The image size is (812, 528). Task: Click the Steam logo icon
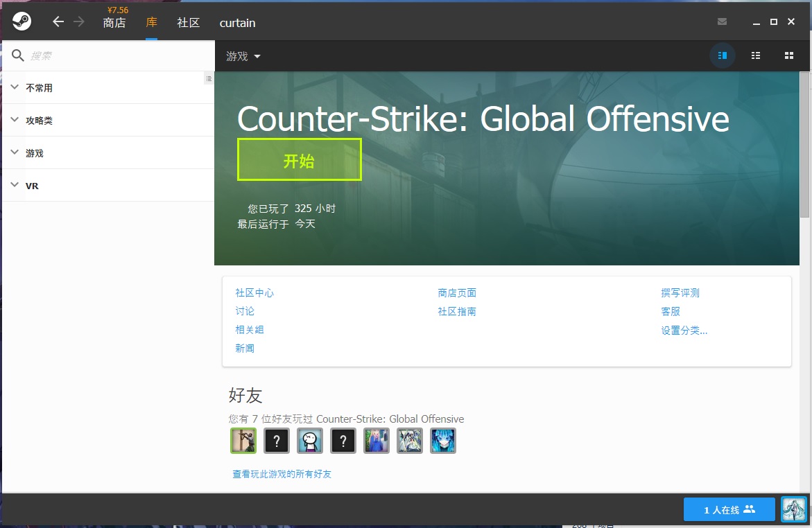[x=21, y=21]
